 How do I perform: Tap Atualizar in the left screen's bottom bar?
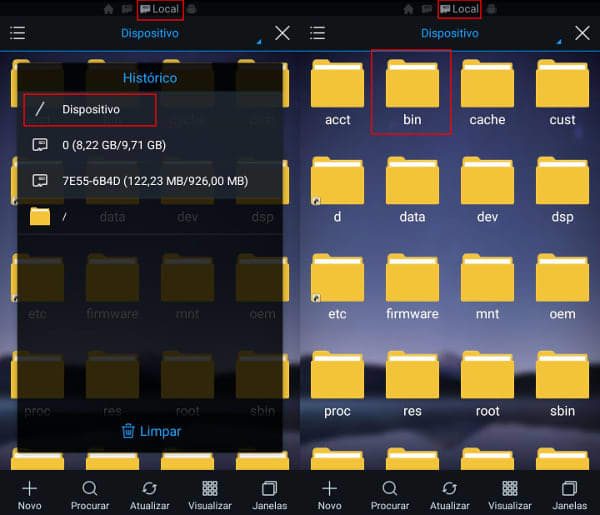tap(150, 495)
